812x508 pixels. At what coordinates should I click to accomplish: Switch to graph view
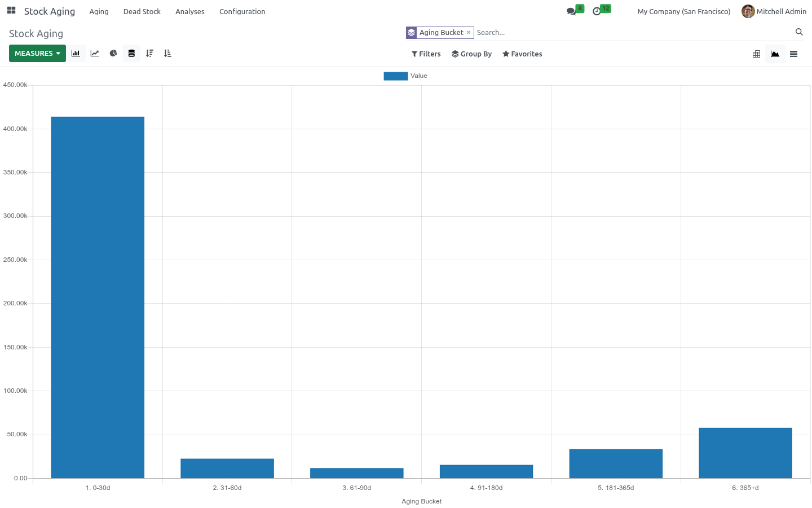pyautogui.click(x=775, y=54)
